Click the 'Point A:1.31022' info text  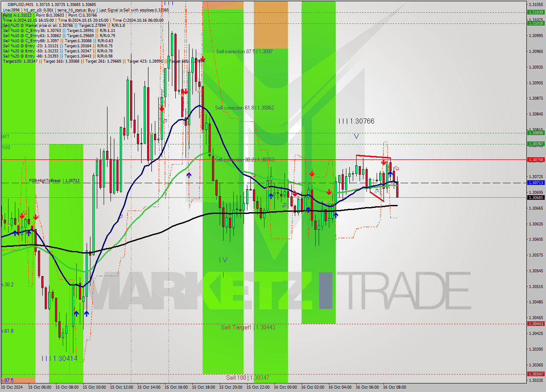17,15
